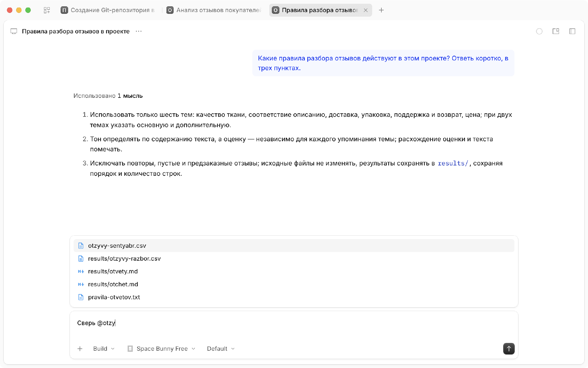Viewport: 588px width, 368px height.
Task: Select results/otzyvy-razbor.csv suggestion
Action: coord(294,259)
